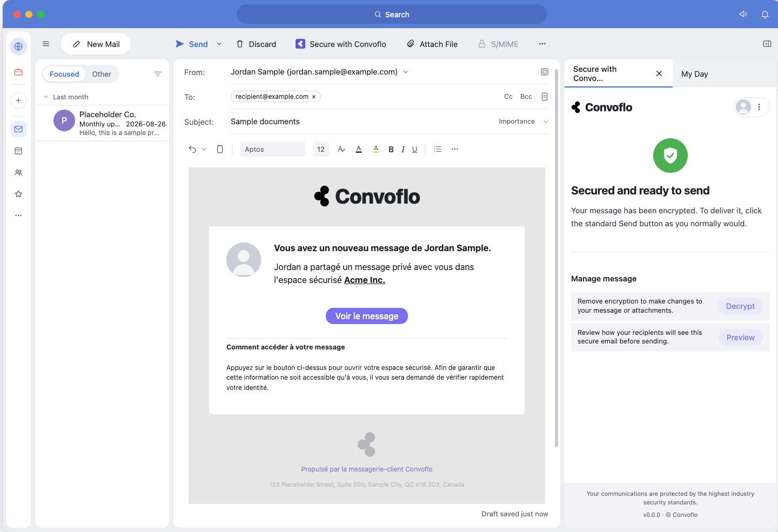The width and height of the screenshot is (778, 532).
Task: Change font size 12 box
Action: (x=321, y=149)
